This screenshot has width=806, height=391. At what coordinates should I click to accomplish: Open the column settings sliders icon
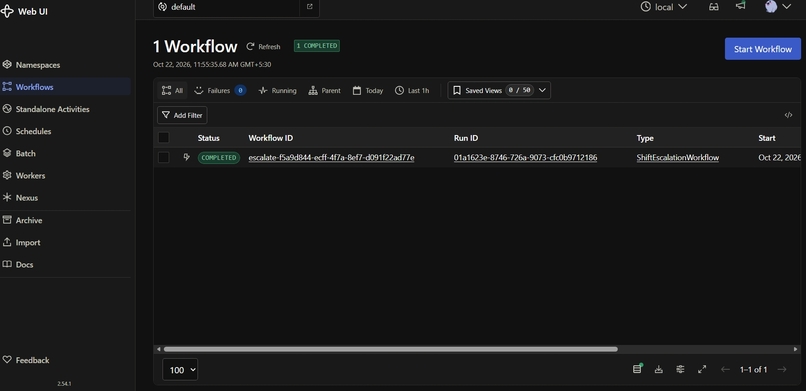681,369
